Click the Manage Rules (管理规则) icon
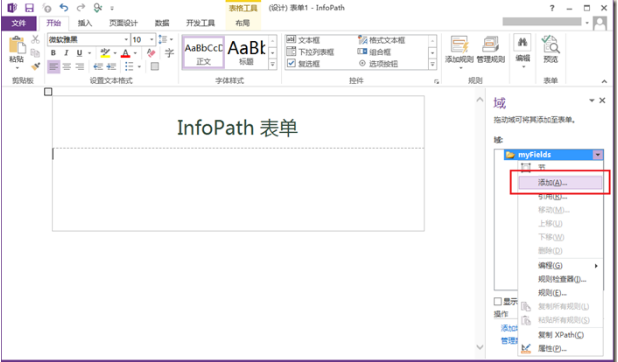The width and height of the screenshot is (618, 362). pos(491,45)
